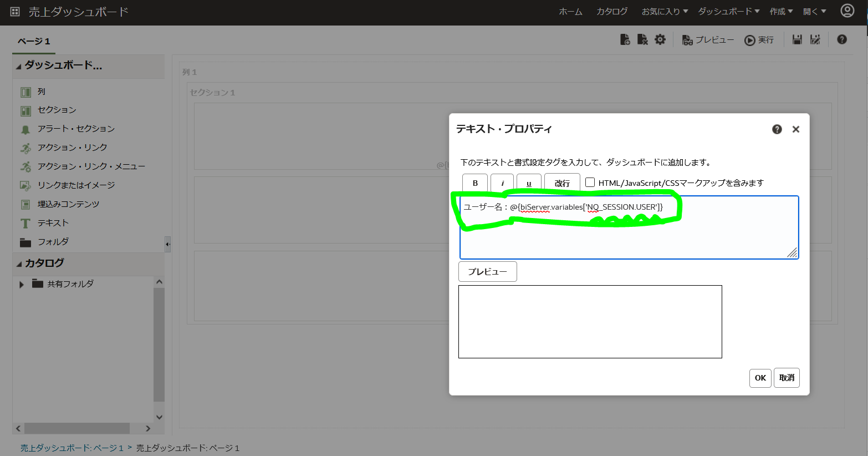Click the help icon in テキスト・プロパティ dialog
This screenshot has width=868, height=456.
pyautogui.click(x=777, y=129)
